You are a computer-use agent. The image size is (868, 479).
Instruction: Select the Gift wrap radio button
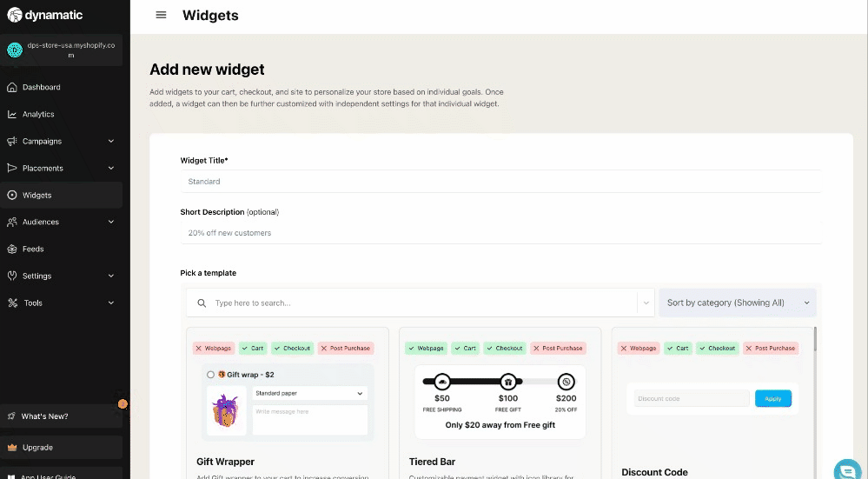tap(211, 374)
